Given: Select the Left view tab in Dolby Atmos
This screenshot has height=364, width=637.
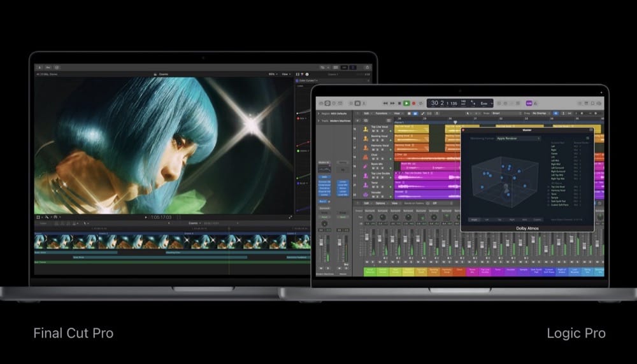Looking at the screenshot, I should point(487,220).
